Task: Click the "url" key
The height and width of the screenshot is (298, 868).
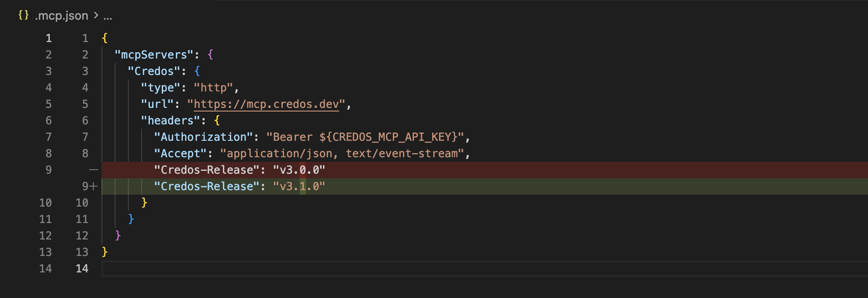Action: click(x=158, y=104)
